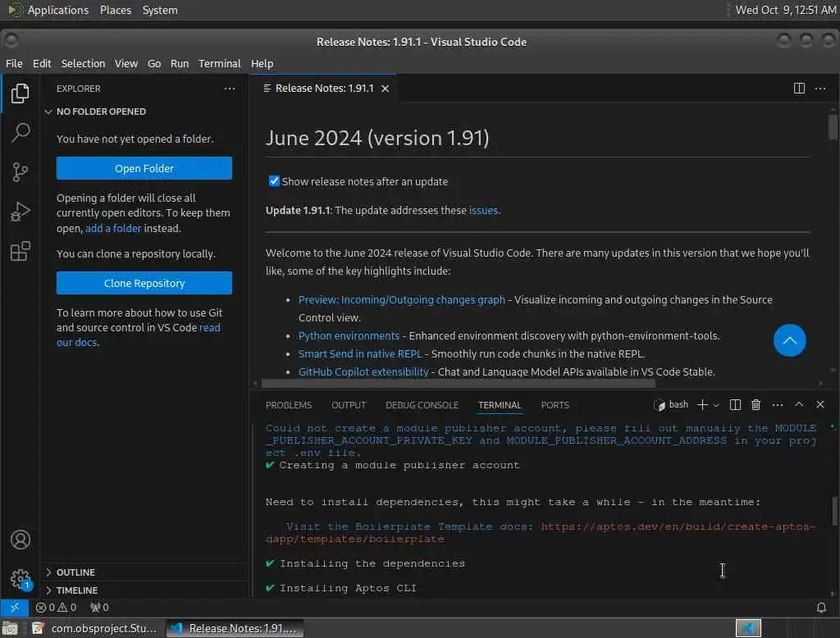This screenshot has width=840, height=638.
Task: Split the editor to the right
Action: click(x=799, y=88)
